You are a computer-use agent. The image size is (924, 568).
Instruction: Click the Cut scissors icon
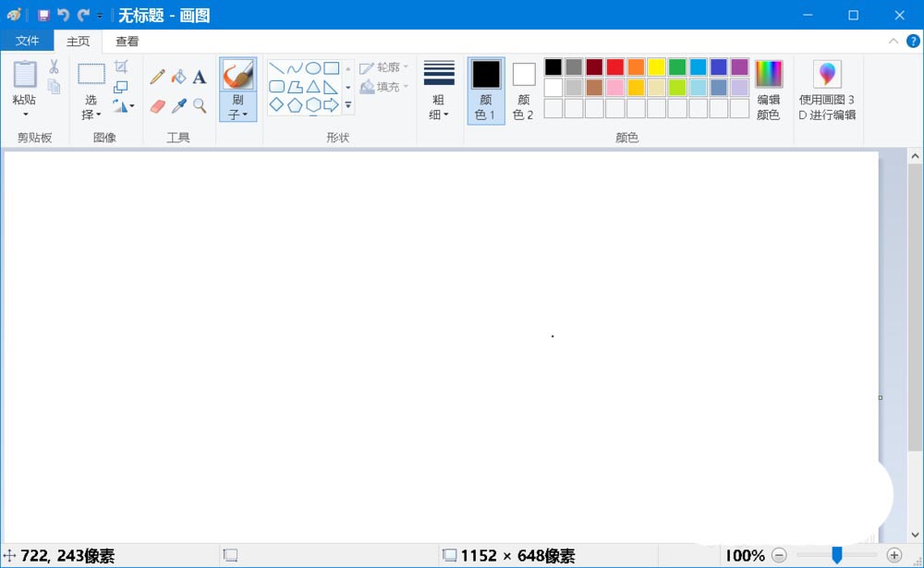54,66
